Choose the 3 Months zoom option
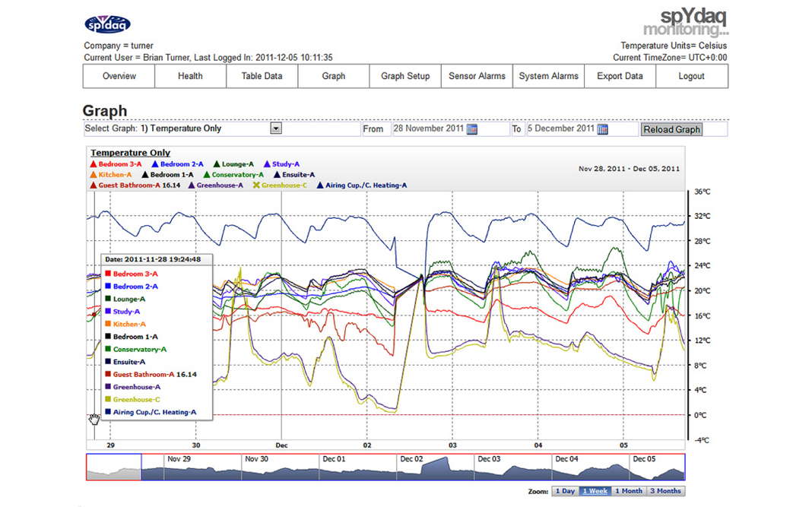Image resolution: width=812 pixels, height=507 pixels. (665, 491)
